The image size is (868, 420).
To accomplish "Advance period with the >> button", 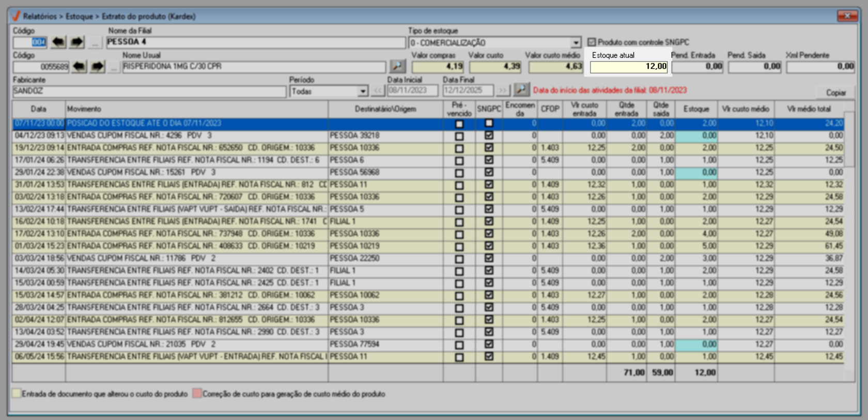I will coord(502,91).
